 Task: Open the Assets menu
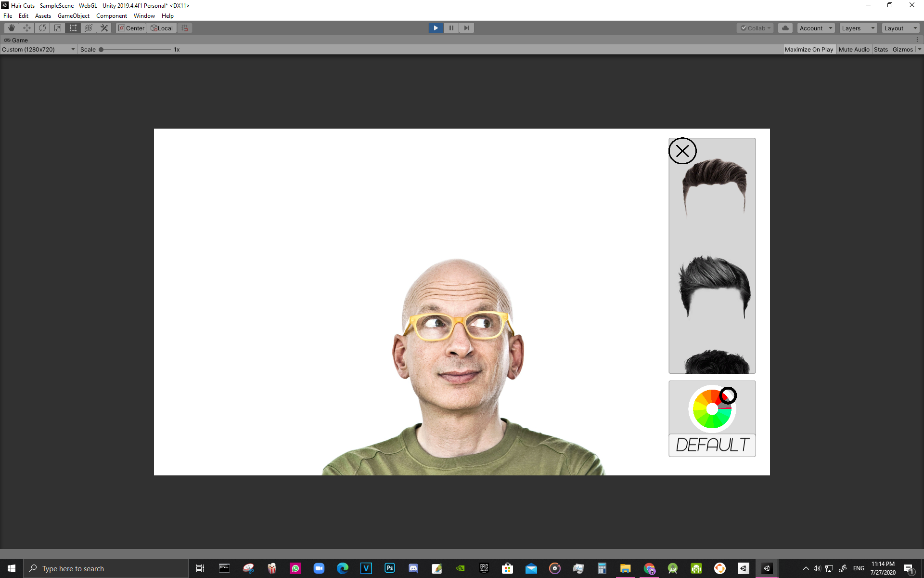43,16
